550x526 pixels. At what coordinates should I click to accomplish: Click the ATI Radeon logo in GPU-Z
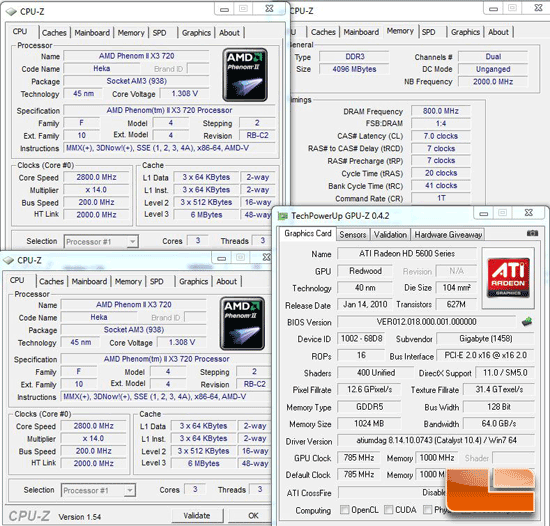pyautogui.click(x=508, y=278)
